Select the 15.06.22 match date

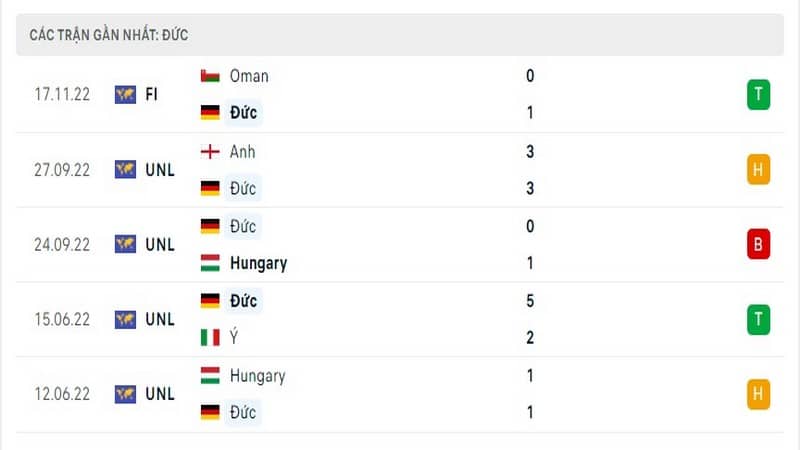pyautogui.click(x=62, y=319)
